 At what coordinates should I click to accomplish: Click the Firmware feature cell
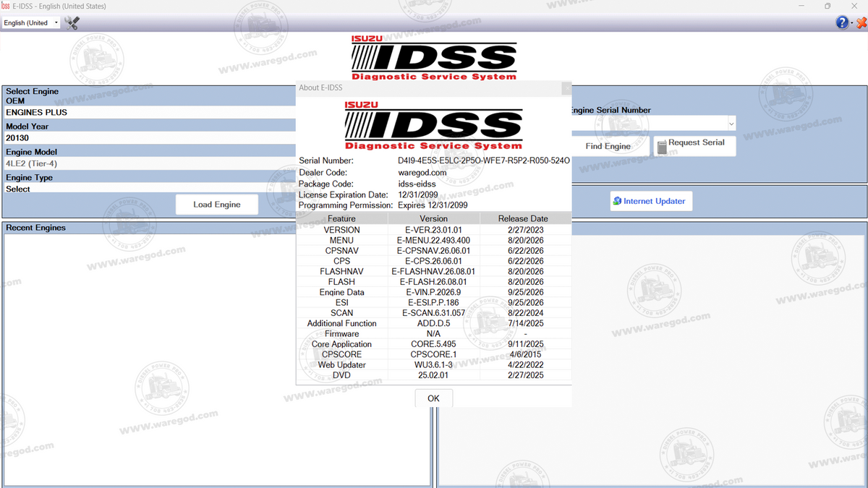coord(341,334)
